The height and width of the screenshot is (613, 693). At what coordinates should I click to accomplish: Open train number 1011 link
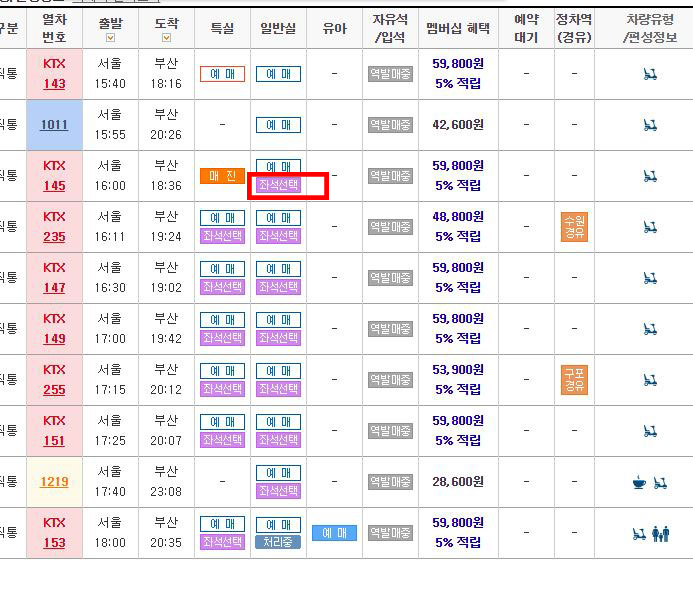coord(54,125)
